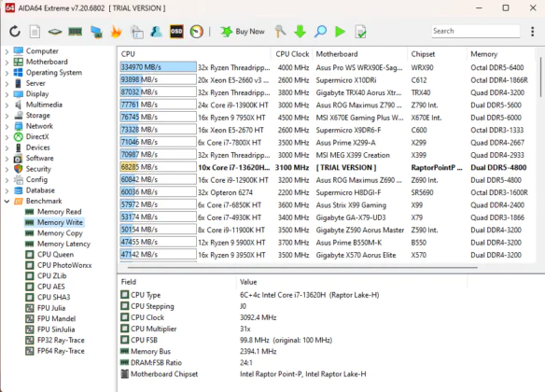
Task: Open the FP64 Ray-Trace benchmark
Action: coord(61,351)
